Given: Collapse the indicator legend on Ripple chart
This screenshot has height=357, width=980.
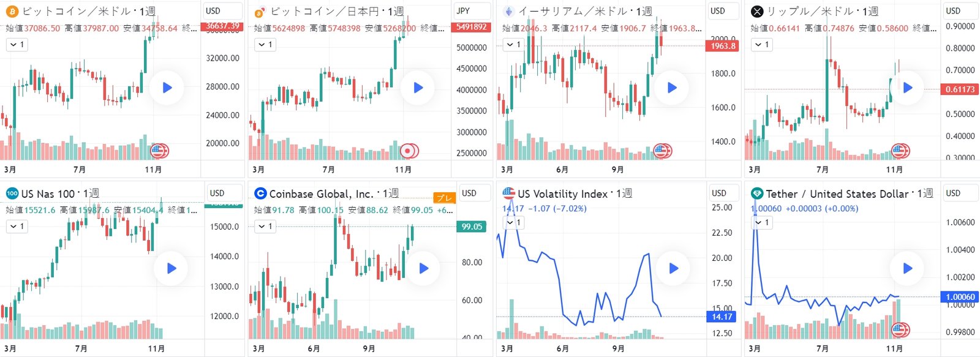Looking at the screenshot, I should 761,45.
